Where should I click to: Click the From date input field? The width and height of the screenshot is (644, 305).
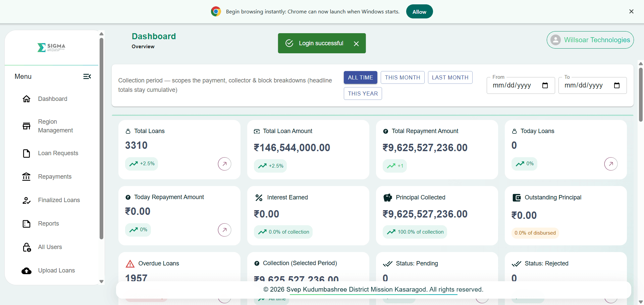pos(521,85)
